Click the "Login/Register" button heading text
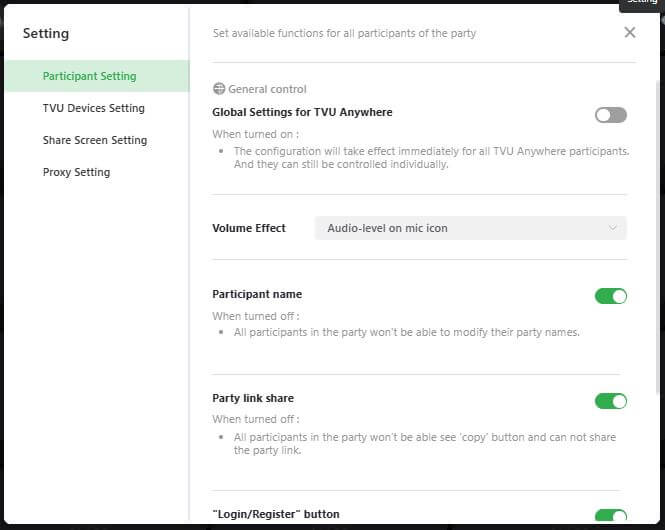Image resolution: width=665 pixels, height=530 pixels. point(276,514)
